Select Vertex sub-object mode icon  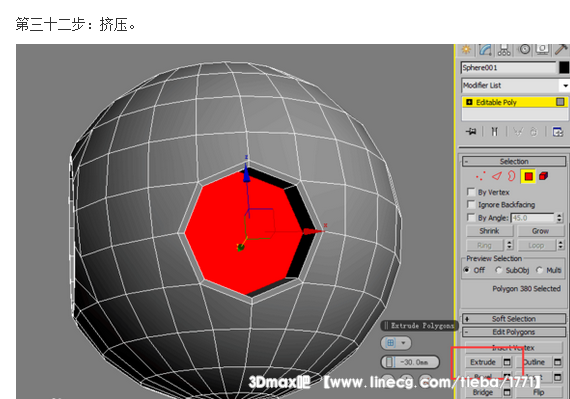480,176
